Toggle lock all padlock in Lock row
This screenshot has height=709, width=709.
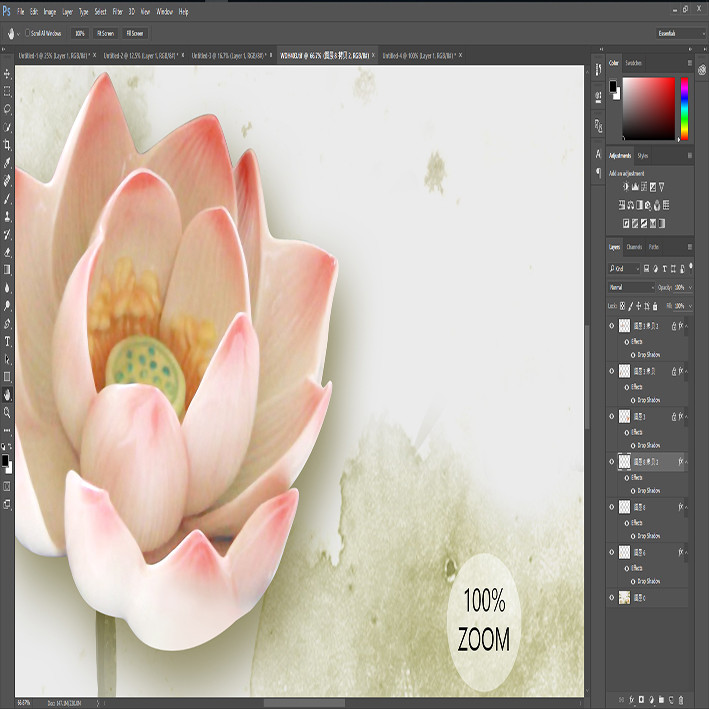pyautogui.click(x=655, y=306)
